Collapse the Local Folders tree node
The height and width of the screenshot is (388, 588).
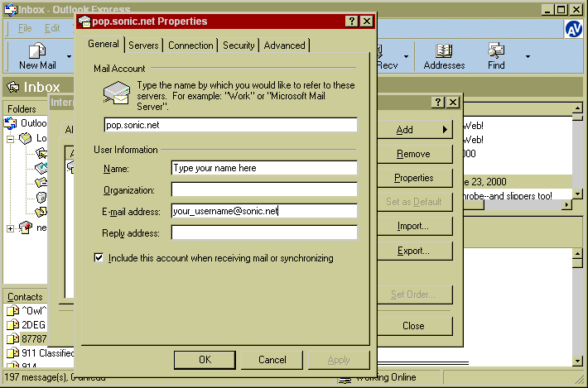10,139
